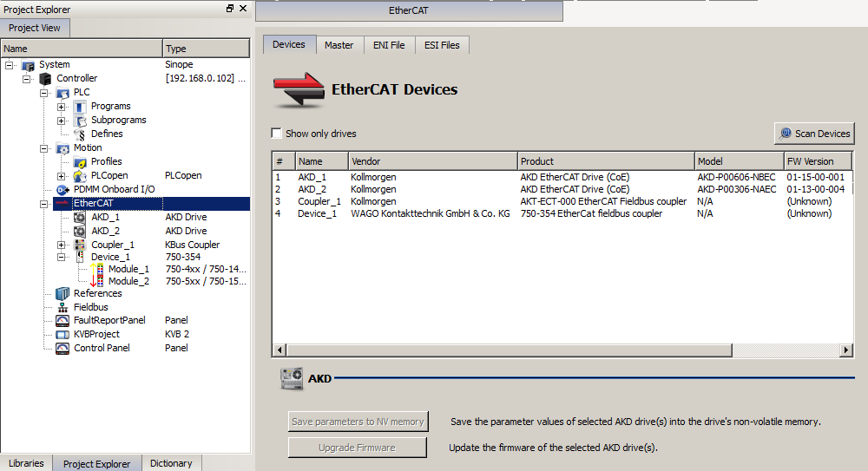Select the Coupler_1 row in device table
Image resolution: width=868 pixels, height=471 pixels.
pyautogui.click(x=562, y=201)
